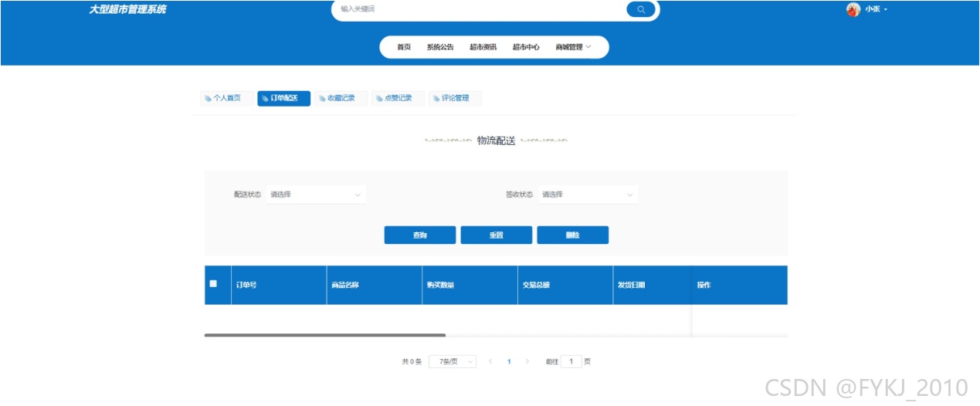Select page number 1 in pagination
This screenshot has width=980, height=406.
(x=509, y=361)
